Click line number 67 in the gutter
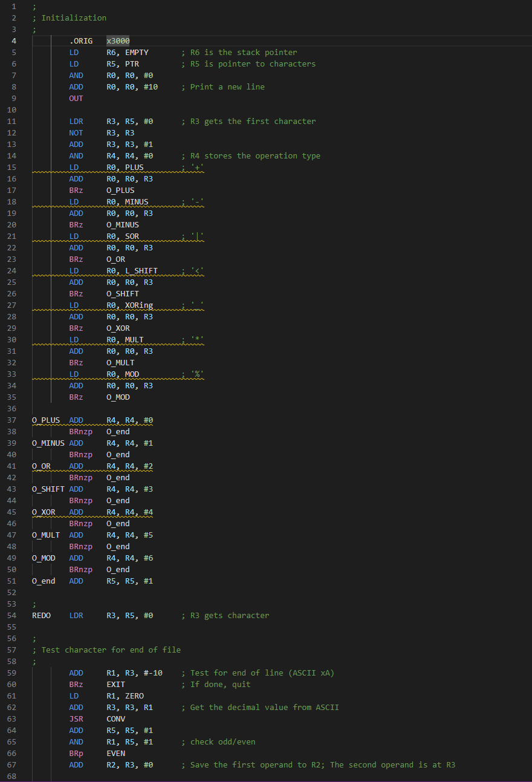The image size is (532, 782). [13, 764]
